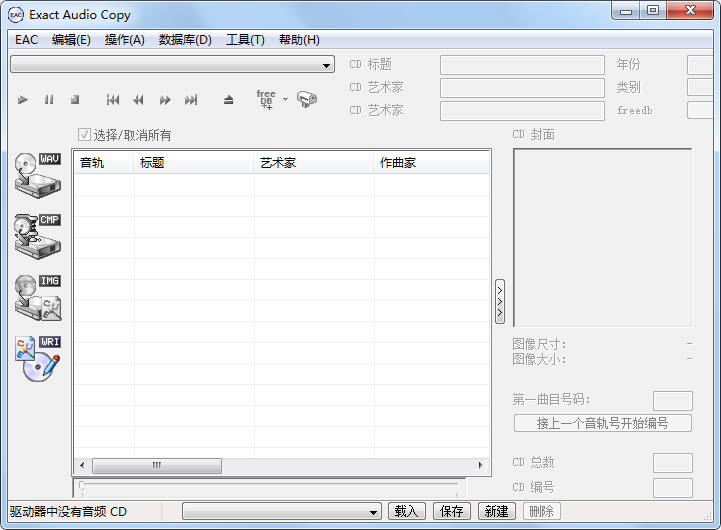Click the freedb input field

pyautogui.click(x=701, y=110)
